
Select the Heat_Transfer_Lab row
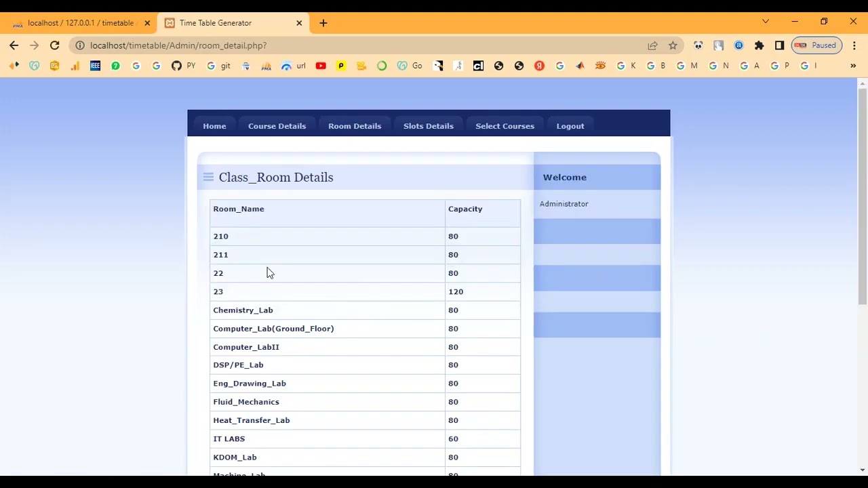[x=365, y=420]
